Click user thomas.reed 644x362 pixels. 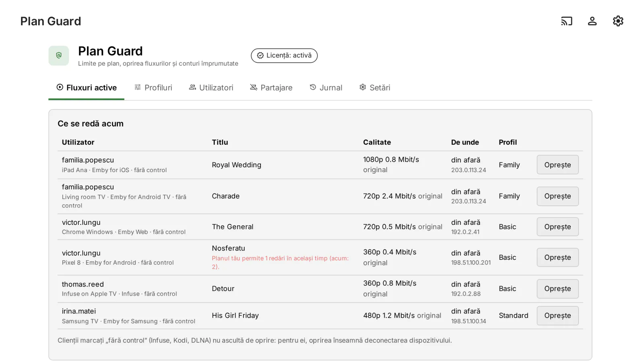click(x=83, y=284)
